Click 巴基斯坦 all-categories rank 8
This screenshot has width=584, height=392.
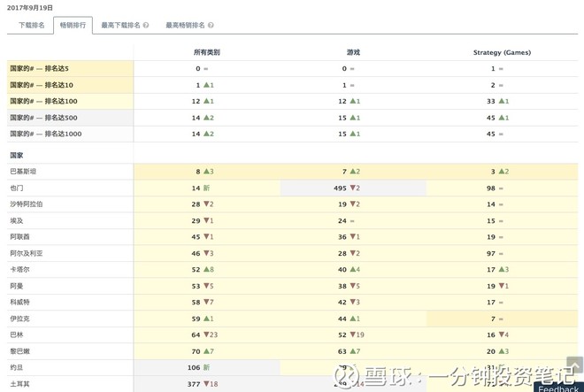[198, 172]
